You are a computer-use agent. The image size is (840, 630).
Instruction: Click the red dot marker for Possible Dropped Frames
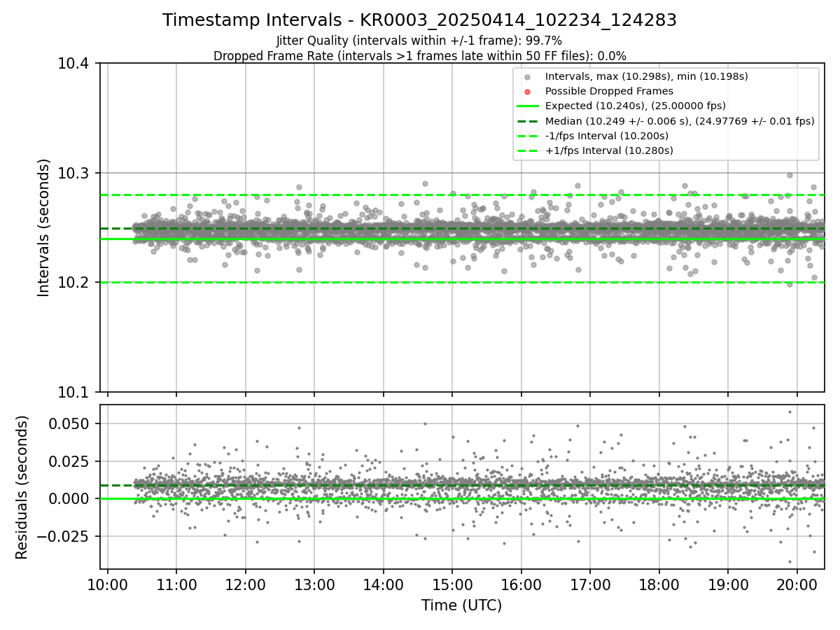528,92
